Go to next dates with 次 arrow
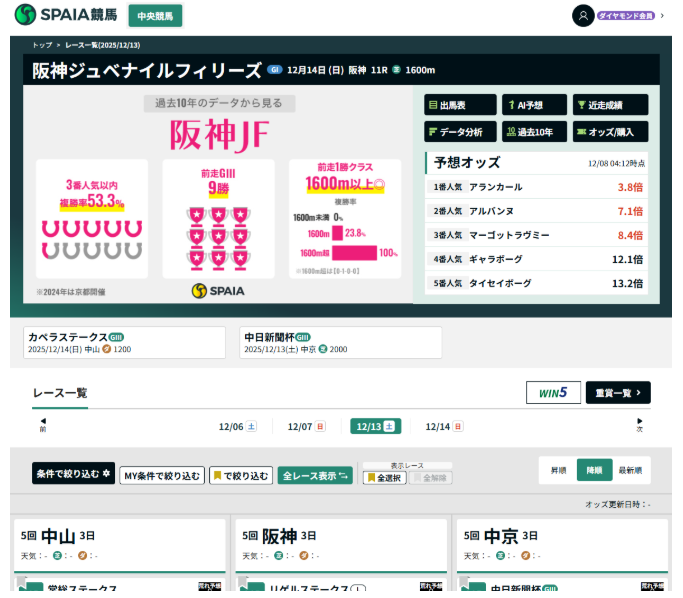The height and width of the screenshot is (598, 683). (640, 425)
